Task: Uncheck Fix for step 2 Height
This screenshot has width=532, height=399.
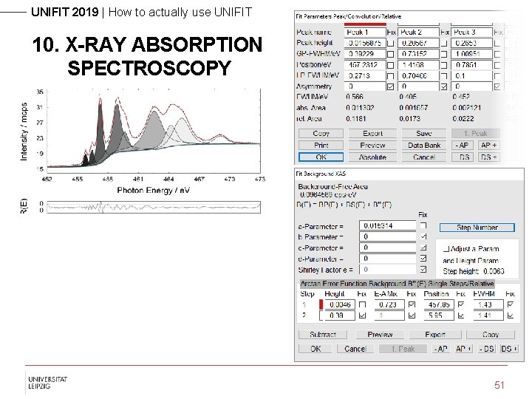Action: [362, 316]
